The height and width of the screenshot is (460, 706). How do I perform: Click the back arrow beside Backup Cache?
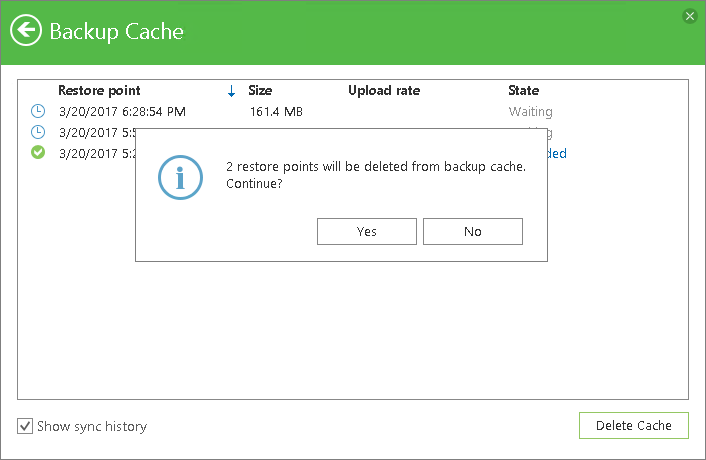tap(27, 30)
